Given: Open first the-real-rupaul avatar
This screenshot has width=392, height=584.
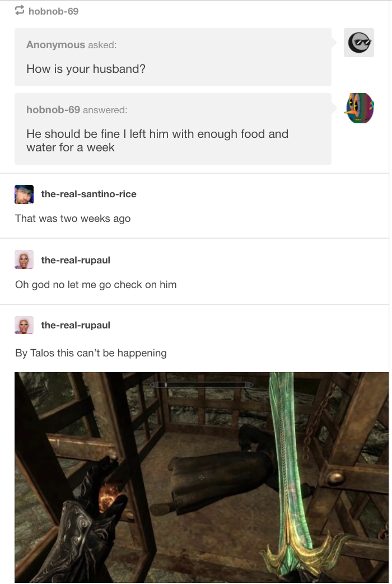Looking at the screenshot, I should tap(24, 259).
